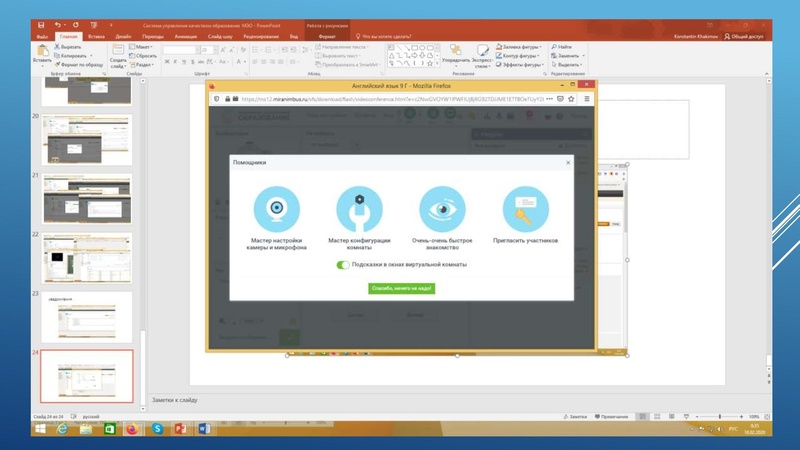Open Firefox hamburger menu in the screenshot

(x=587, y=99)
